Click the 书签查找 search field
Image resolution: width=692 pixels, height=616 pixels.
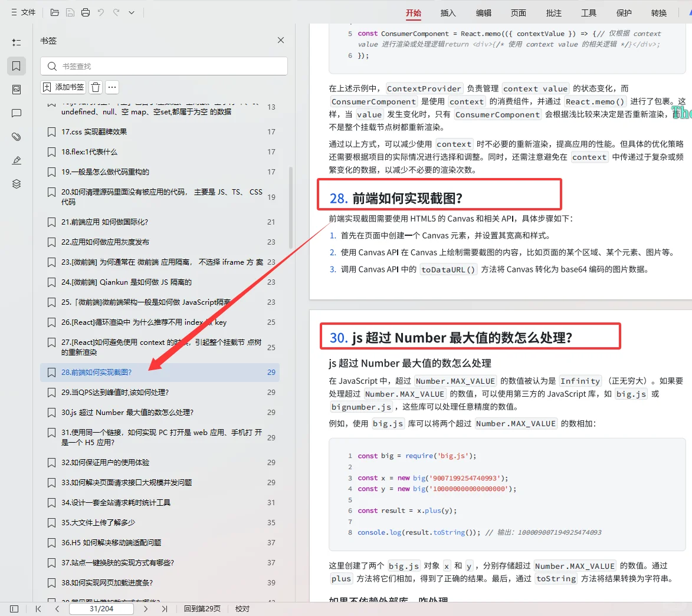[x=164, y=66]
